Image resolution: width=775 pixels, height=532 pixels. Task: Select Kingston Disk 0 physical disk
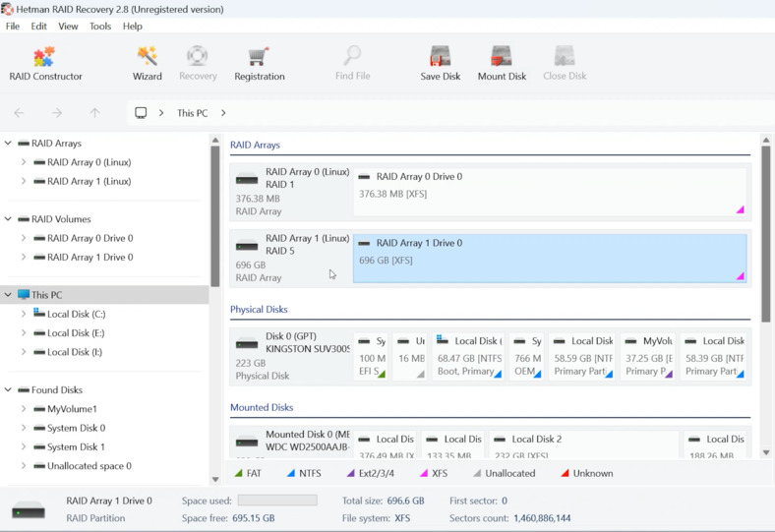[291, 356]
